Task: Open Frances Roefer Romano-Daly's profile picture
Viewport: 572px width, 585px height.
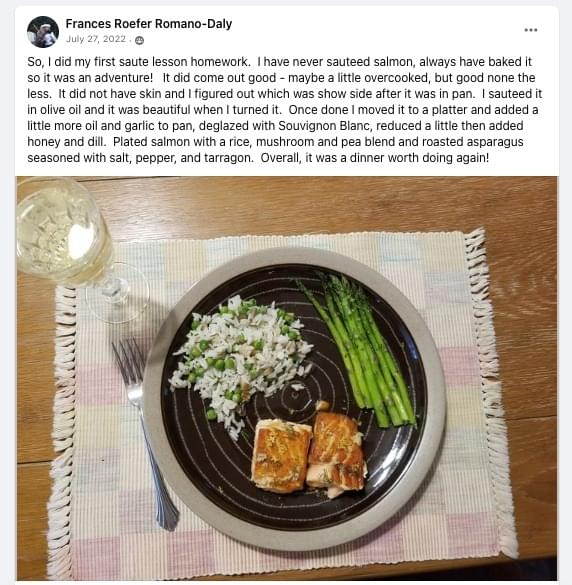Action: [x=43, y=32]
